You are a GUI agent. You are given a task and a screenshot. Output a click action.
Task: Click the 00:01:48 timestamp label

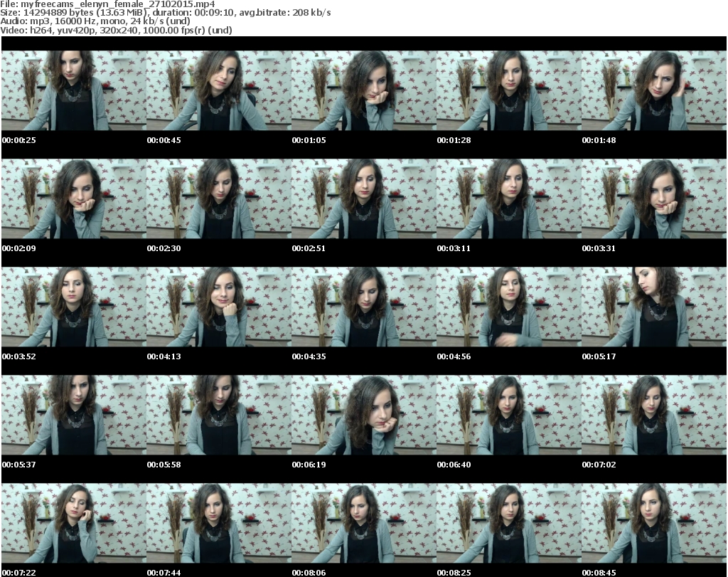(599, 140)
